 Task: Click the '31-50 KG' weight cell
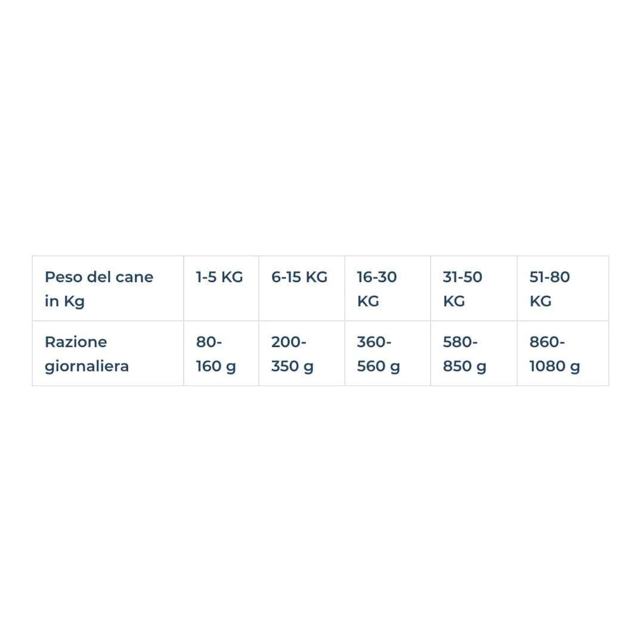[474, 289]
